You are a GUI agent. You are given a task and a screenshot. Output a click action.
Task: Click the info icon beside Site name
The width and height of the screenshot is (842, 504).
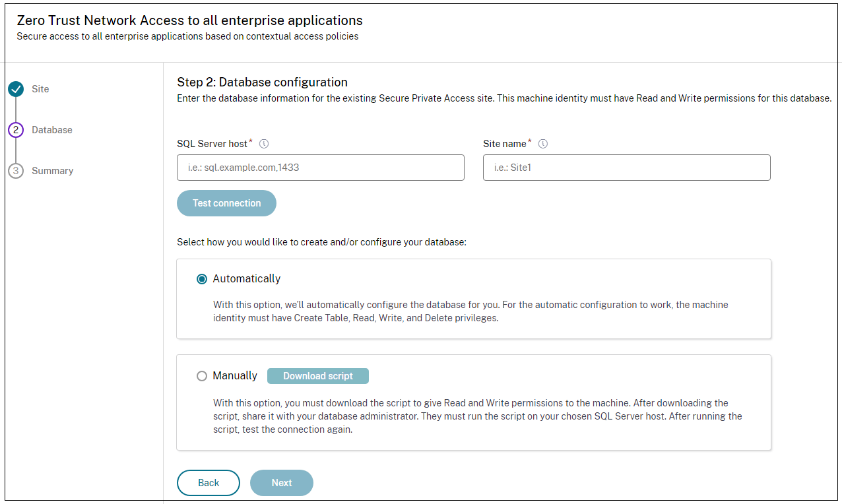tap(543, 144)
